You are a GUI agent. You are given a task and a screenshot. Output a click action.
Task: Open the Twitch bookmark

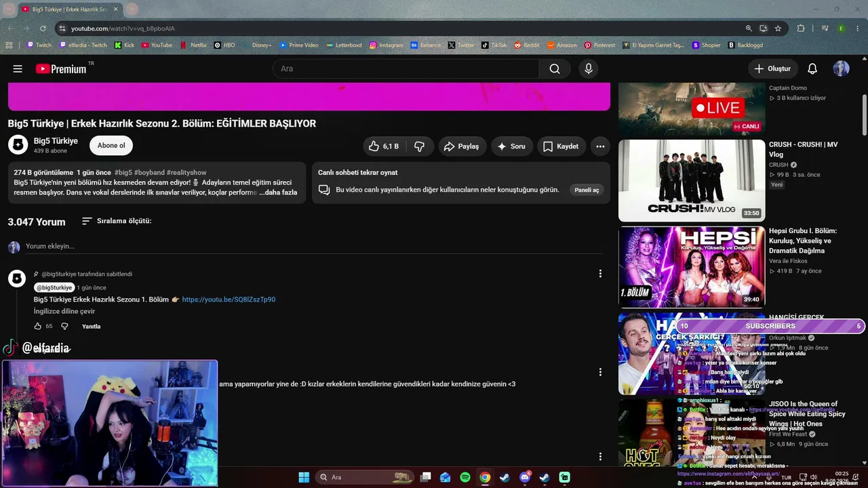pyautogui.click(x=39, y=45)
